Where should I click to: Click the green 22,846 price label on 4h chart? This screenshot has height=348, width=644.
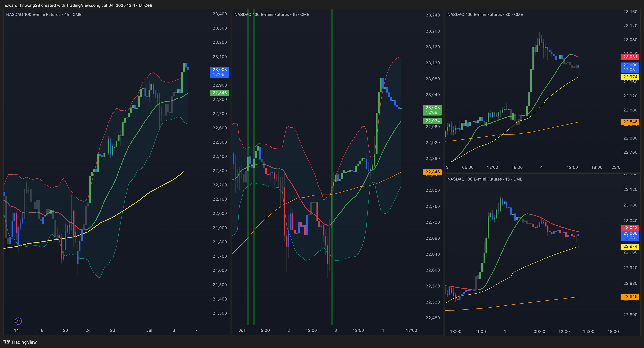[219, 93]
